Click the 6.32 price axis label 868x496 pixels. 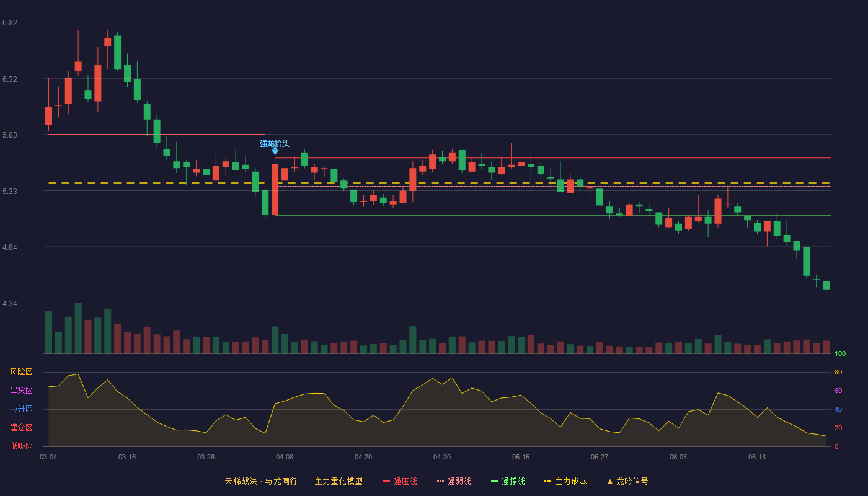[10, 79]
